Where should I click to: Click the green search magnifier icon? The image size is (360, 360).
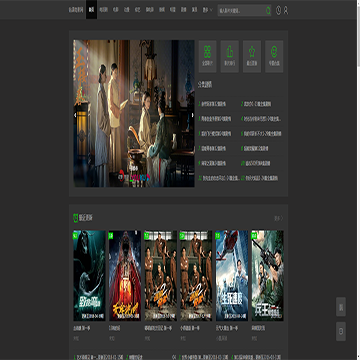point(268,11)
